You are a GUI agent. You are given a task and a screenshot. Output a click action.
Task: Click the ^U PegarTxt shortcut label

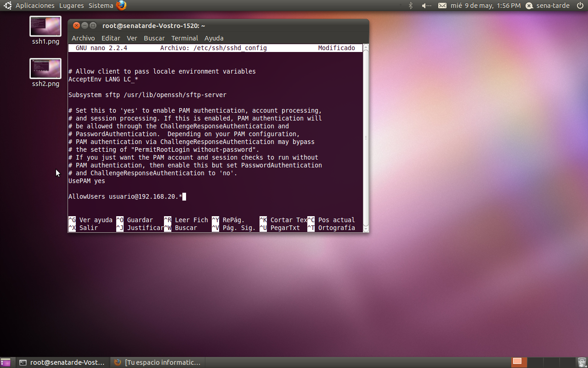pyautogui.click(x=280, y=228)
